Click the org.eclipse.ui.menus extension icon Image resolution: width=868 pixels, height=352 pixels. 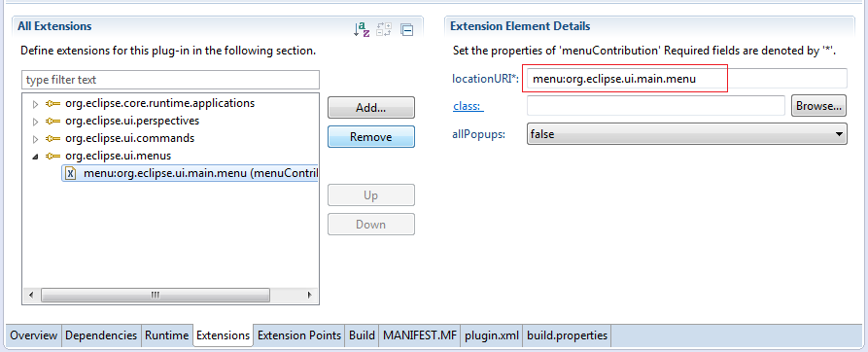point(53,156)
